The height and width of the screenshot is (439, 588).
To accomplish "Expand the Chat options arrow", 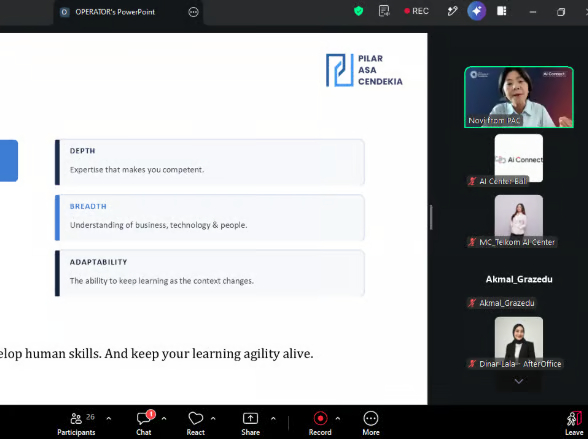I will pyautogui.click(x=164, y=418).
